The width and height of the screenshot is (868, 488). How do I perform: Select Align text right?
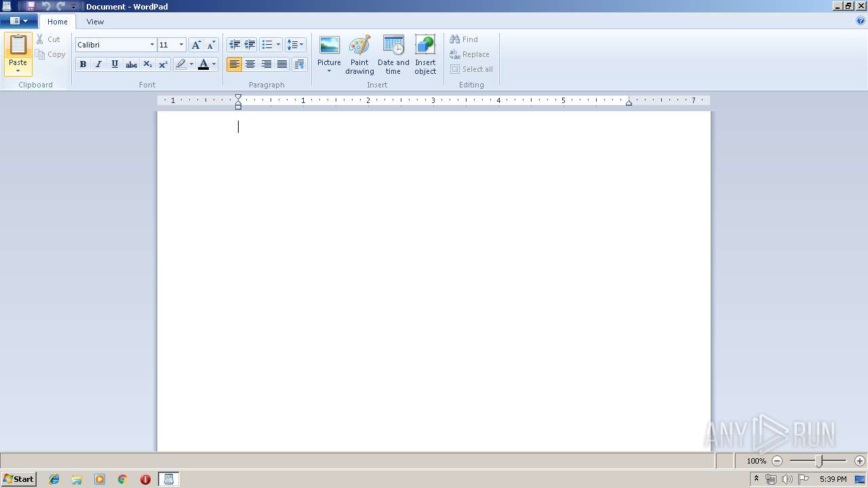266,64
